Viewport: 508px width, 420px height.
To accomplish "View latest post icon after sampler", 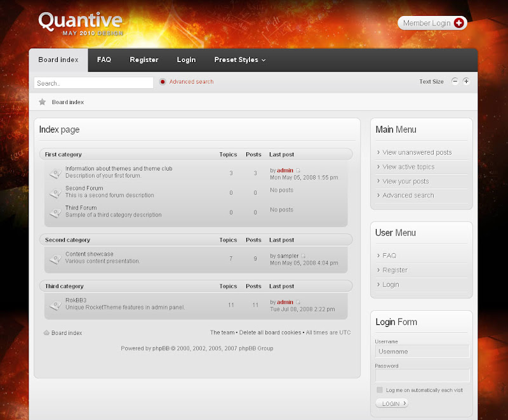I will pos(304,256).
